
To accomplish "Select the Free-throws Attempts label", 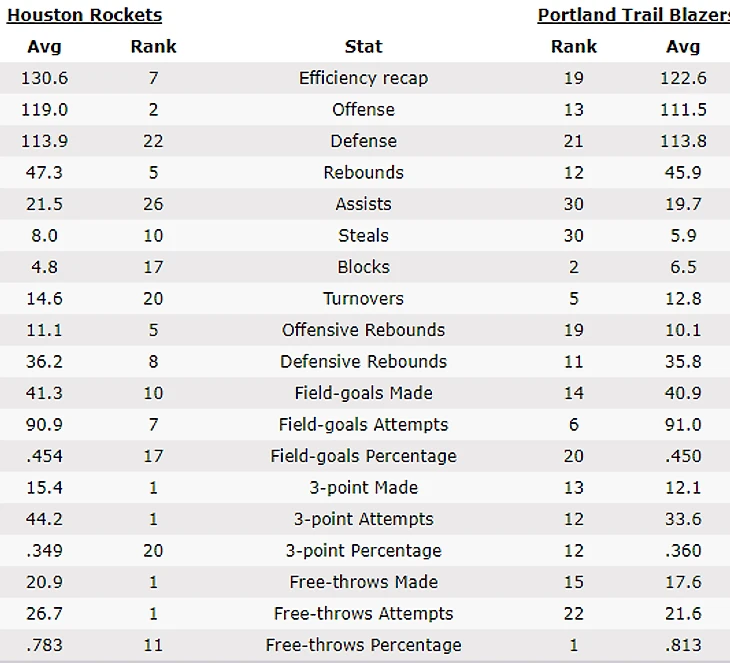I will click(363, 614).
